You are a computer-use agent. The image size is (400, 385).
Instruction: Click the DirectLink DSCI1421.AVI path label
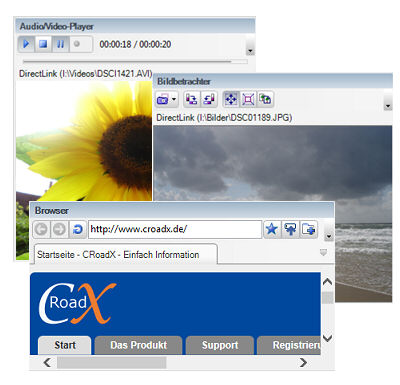tap(86, 74)
